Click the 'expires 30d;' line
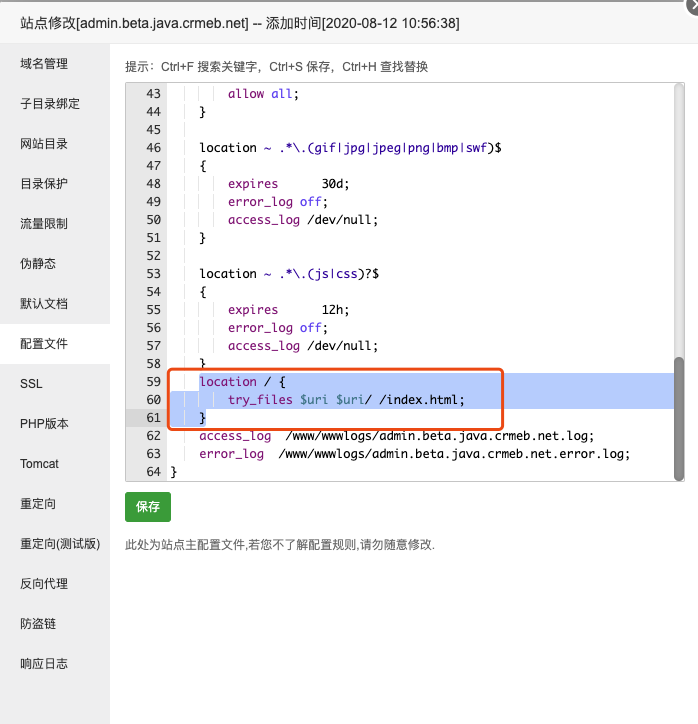 point(289,184)
